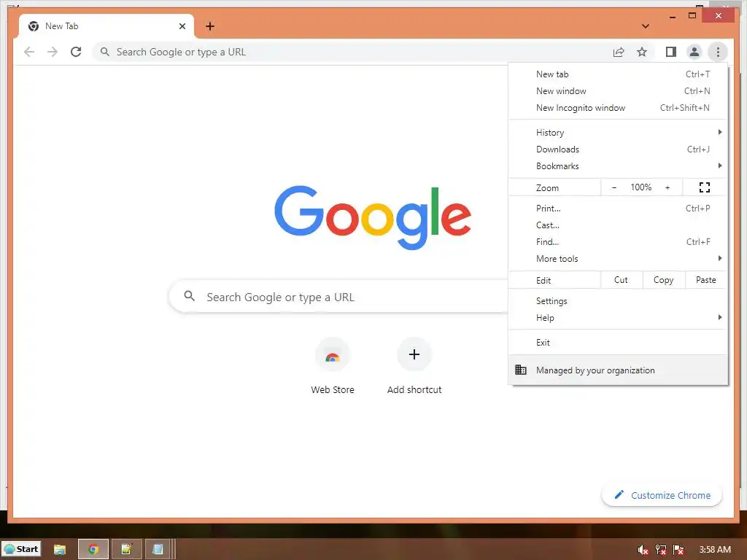Open the tab search chevron
This screenshot has width=747, height=560.
tap(646, 26)
